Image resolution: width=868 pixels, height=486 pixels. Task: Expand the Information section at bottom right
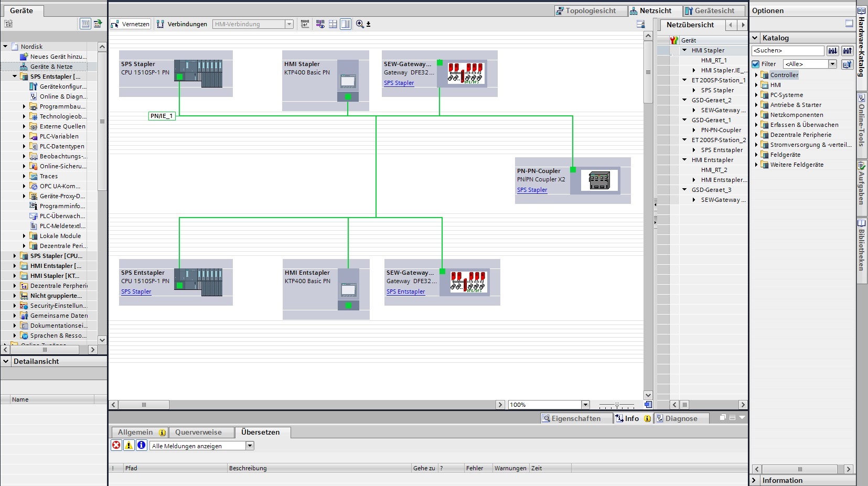pos(754,480)
